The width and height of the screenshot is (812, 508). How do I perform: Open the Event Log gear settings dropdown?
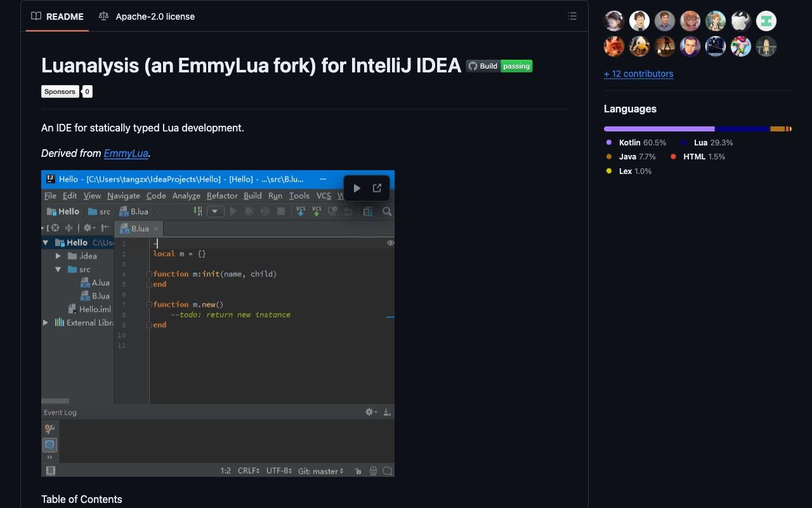[370, 412]
